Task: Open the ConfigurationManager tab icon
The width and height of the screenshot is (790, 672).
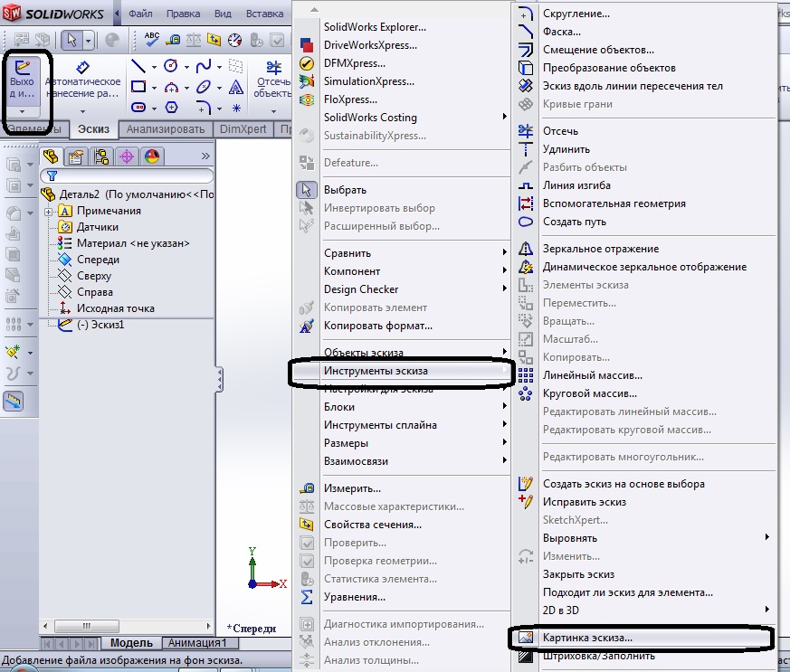Action: (x=101, y=156)
